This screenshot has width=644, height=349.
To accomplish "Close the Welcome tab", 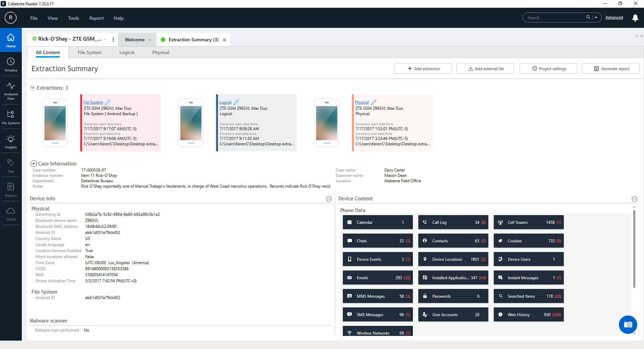I will [150, 40].
